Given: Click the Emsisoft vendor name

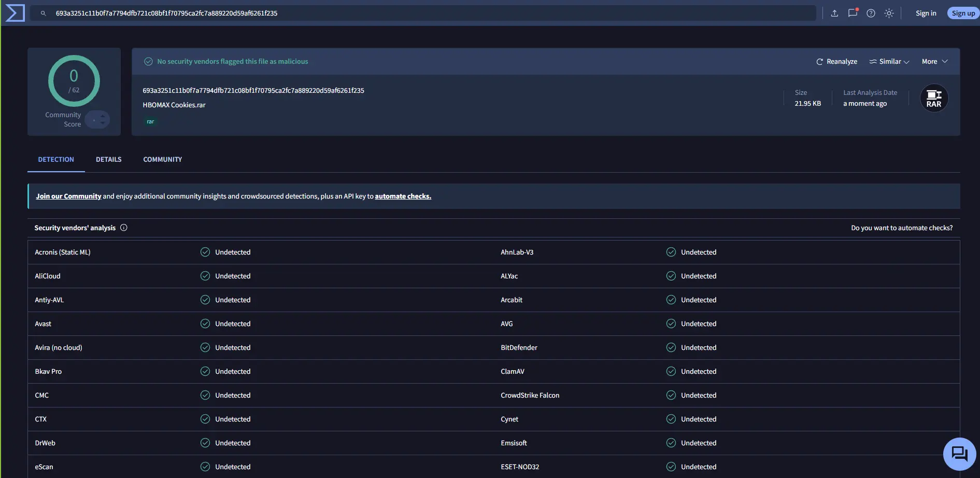Looking at the screenshot, I should click(x=514, y=443).
